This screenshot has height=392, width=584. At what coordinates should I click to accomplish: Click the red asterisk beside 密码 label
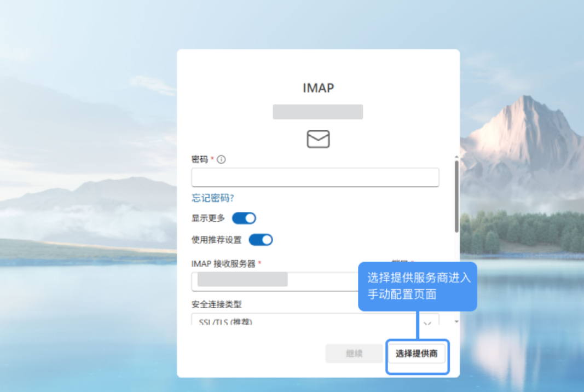(213, 159)
